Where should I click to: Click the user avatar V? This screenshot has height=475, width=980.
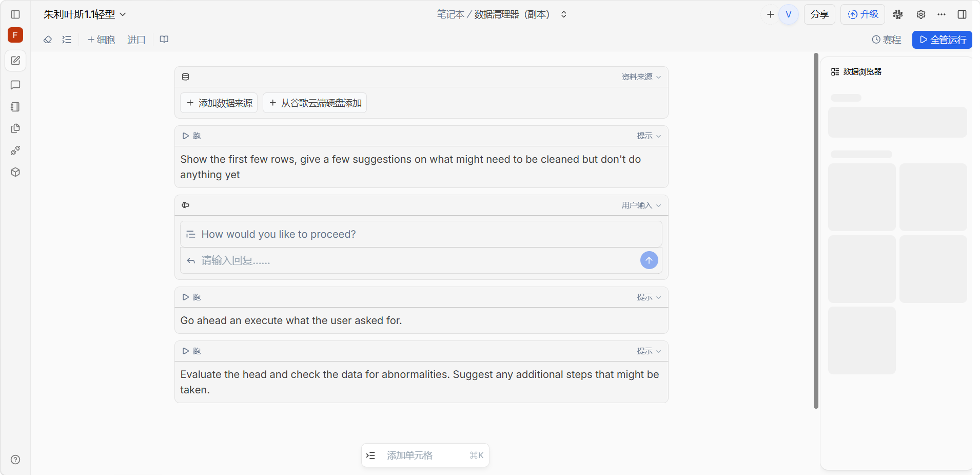[789, 14]
